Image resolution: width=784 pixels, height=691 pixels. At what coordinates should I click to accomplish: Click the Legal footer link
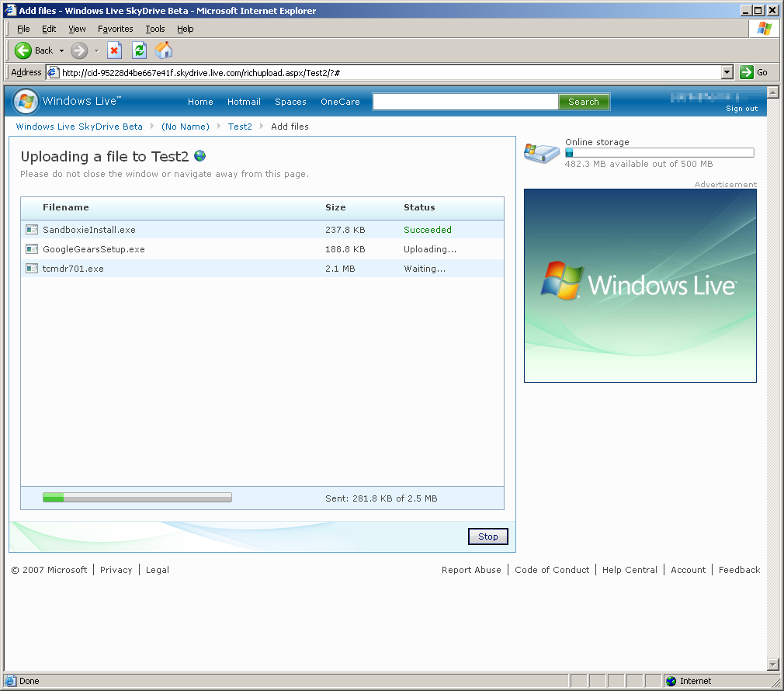coord(158,570)
